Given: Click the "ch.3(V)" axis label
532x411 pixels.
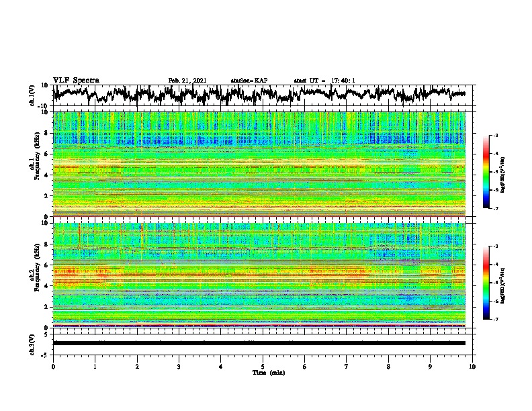Looking at the screenshot, I should [x=32, y=345].
